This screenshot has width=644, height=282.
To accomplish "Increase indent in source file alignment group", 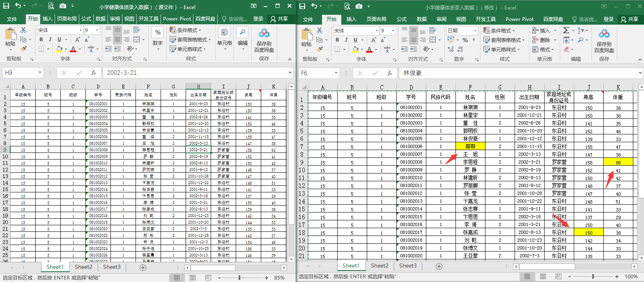I will click(117, 49).
